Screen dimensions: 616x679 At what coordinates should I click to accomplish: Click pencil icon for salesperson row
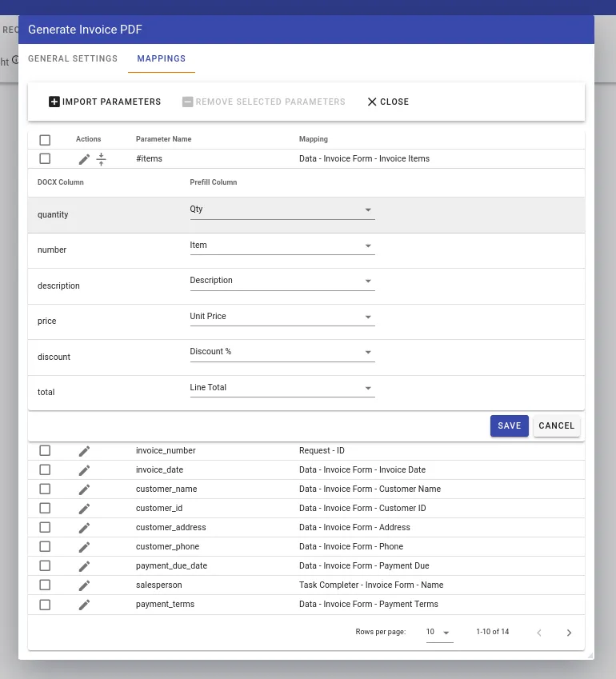click(x=84, y=585)
